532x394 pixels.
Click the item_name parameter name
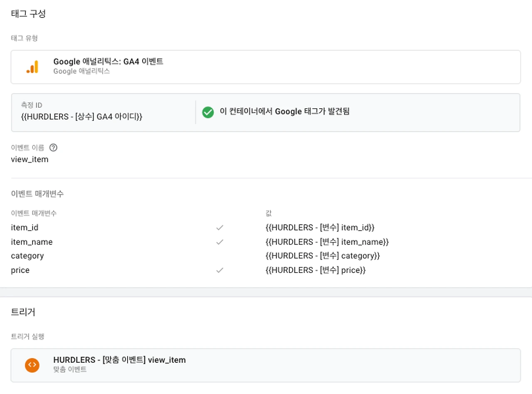32,242
